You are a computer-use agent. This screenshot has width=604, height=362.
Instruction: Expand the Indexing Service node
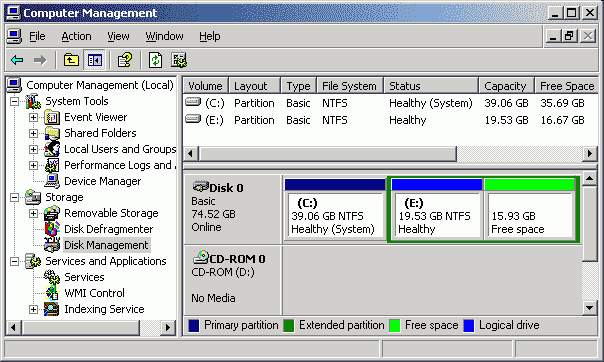[x=34, y=309]
